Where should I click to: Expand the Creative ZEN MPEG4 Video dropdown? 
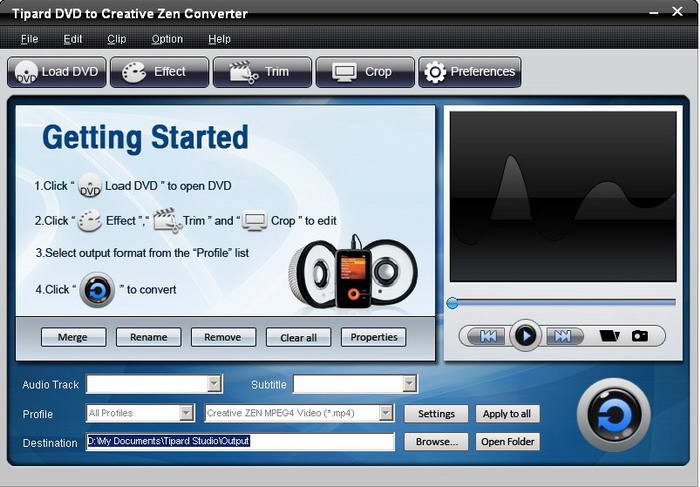point(386,413)
